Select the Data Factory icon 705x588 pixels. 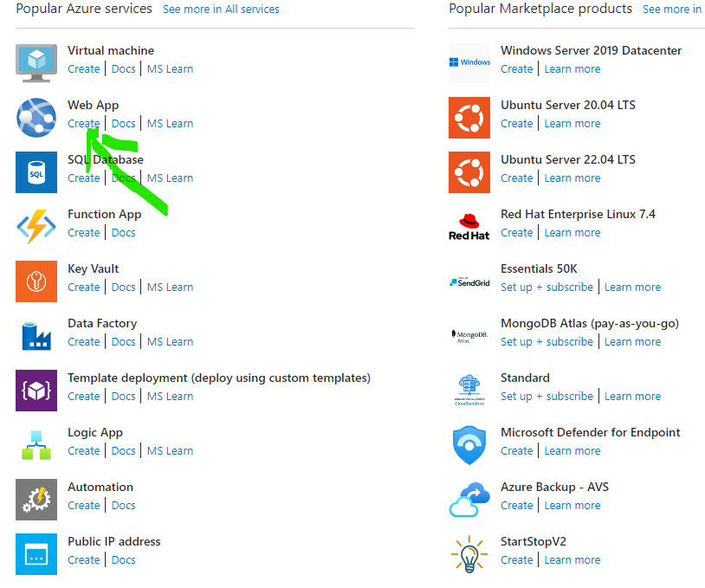pyautogui.click(x=36, y=336)
